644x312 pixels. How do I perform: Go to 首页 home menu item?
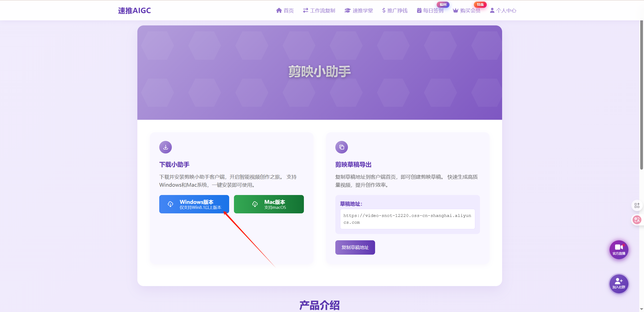[285, 11]
